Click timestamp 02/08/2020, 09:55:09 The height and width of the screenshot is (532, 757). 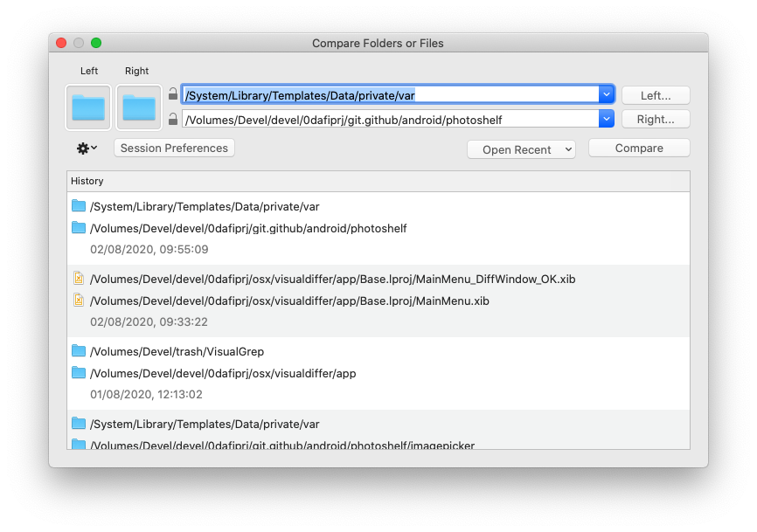pos(149,249)
